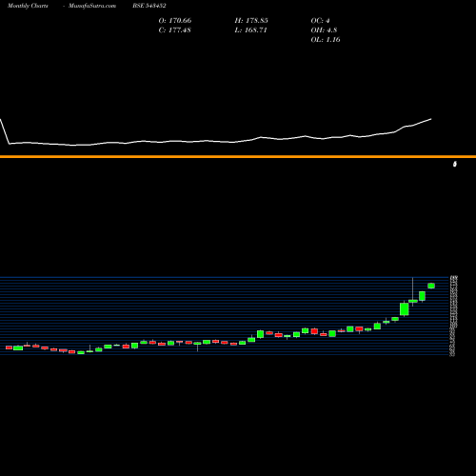
Task: Select the open value O: 170.66
Action: click(x=175, y=21)
